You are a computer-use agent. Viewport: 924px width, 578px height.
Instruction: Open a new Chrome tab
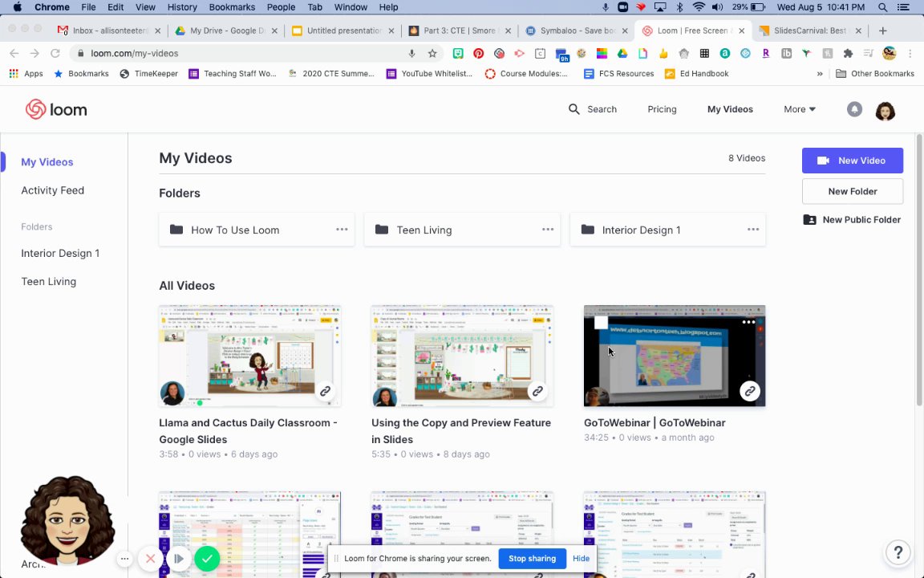(x=882, y=31)
